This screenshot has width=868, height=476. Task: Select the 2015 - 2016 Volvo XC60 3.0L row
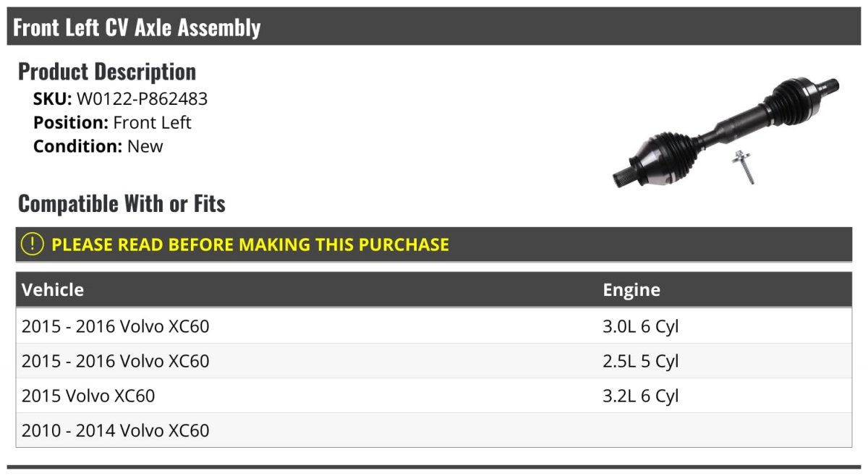[x=434, y=326]
